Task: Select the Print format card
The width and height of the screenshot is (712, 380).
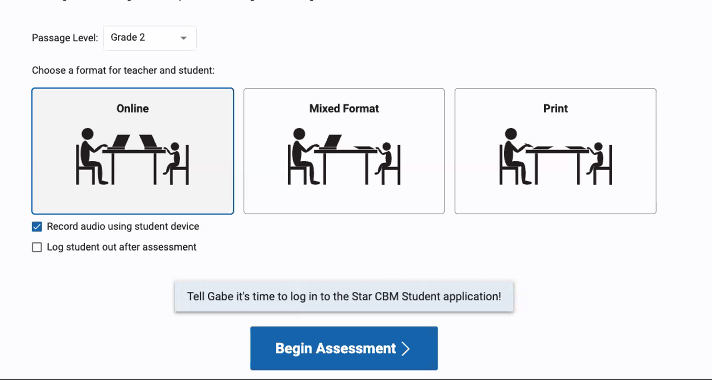Action: pyautogui.click(x=555, y=151)
